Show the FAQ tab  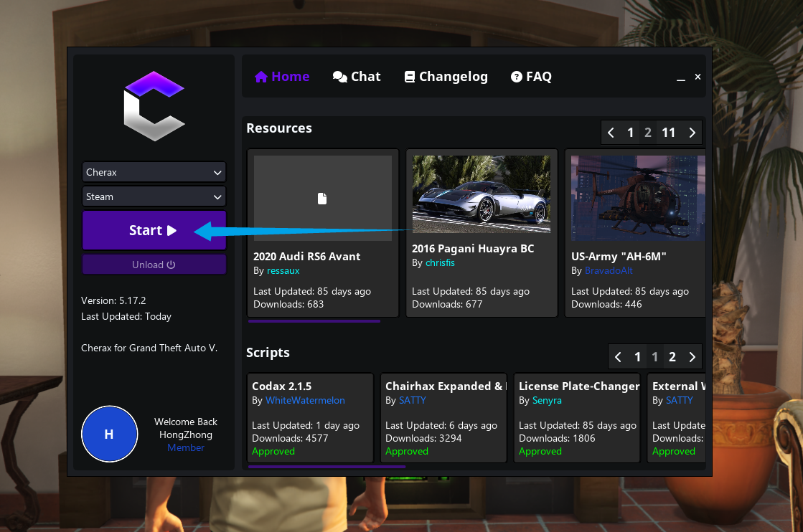(531, 77)
